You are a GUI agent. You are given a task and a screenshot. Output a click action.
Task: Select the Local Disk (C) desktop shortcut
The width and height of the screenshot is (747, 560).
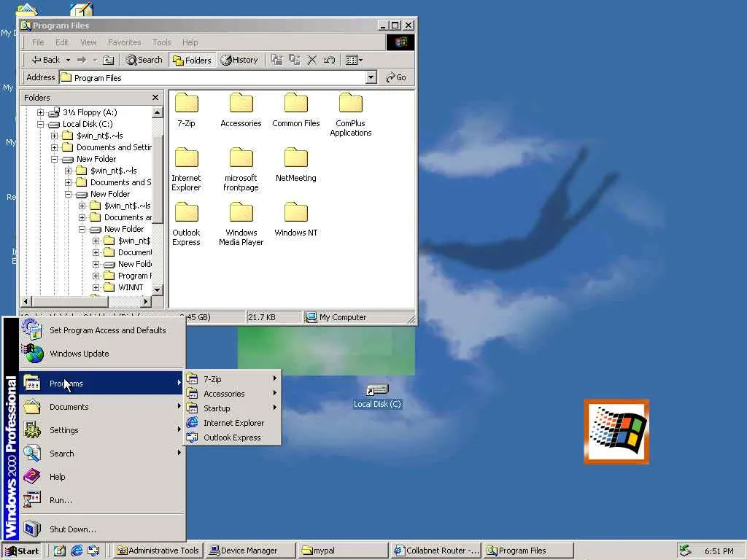(x=377, y=396)
